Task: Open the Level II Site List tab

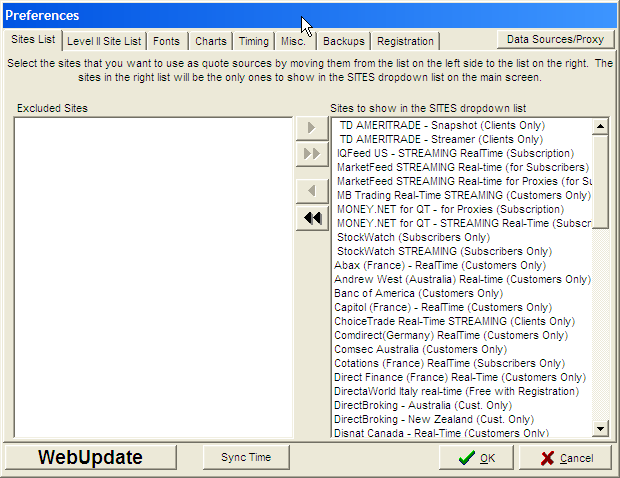Action: [104, 41]
